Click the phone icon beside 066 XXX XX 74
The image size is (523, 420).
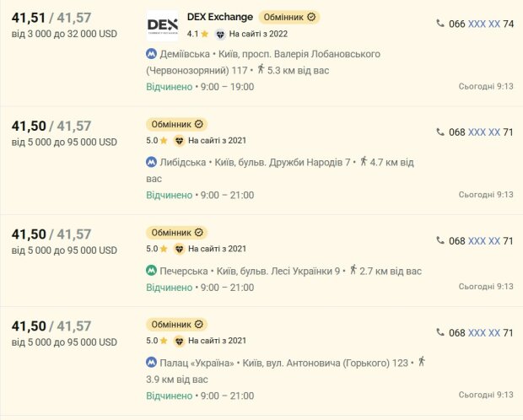click(440, 24)
